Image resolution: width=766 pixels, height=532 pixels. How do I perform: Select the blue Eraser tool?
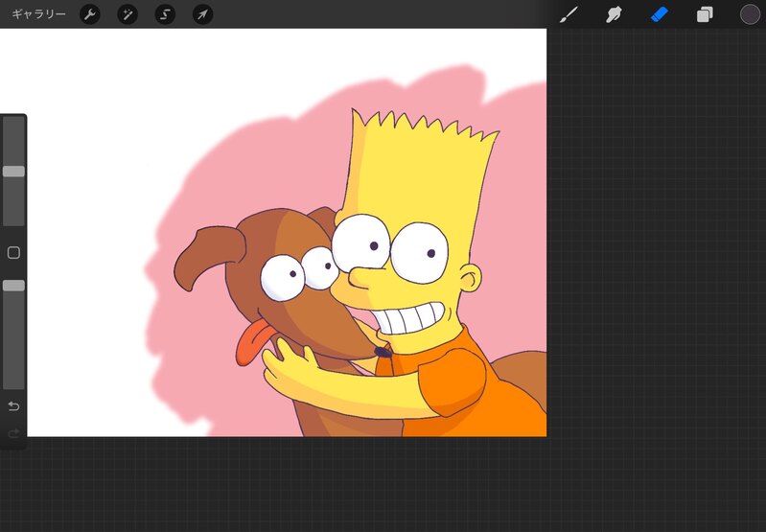tap(659, 14)
